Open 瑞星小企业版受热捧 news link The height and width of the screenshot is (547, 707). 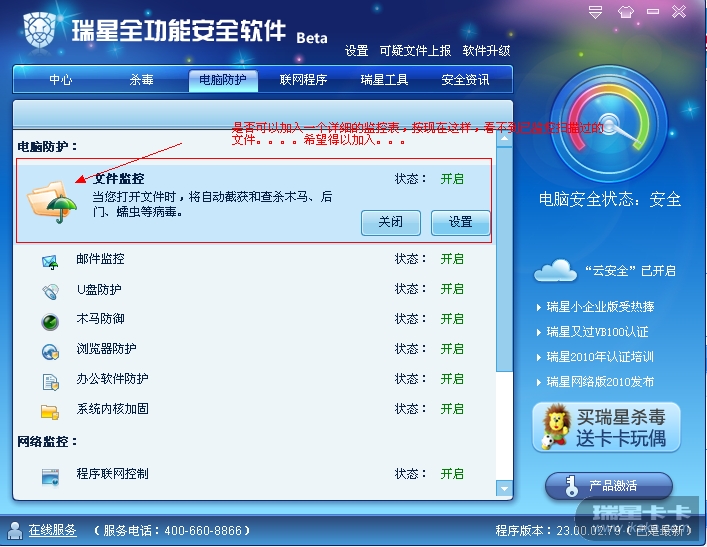(600, 307)
